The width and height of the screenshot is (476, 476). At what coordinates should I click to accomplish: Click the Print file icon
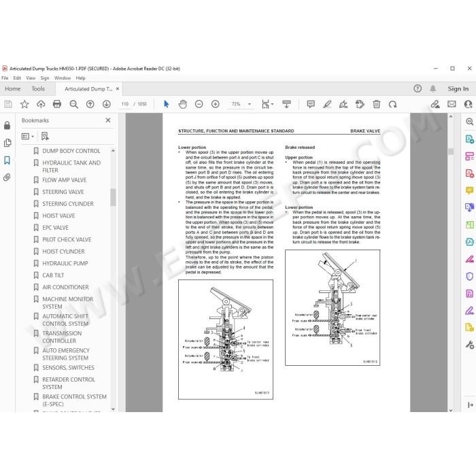point(56,104)
